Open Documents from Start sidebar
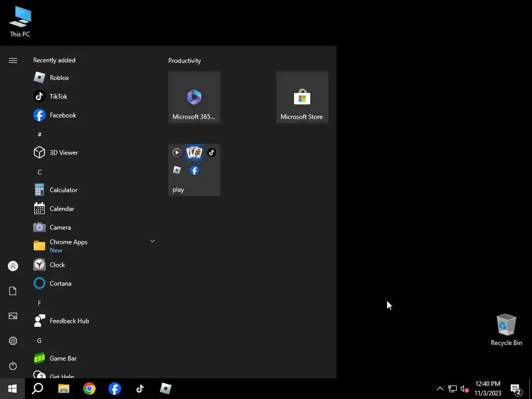 click(13, 291)
